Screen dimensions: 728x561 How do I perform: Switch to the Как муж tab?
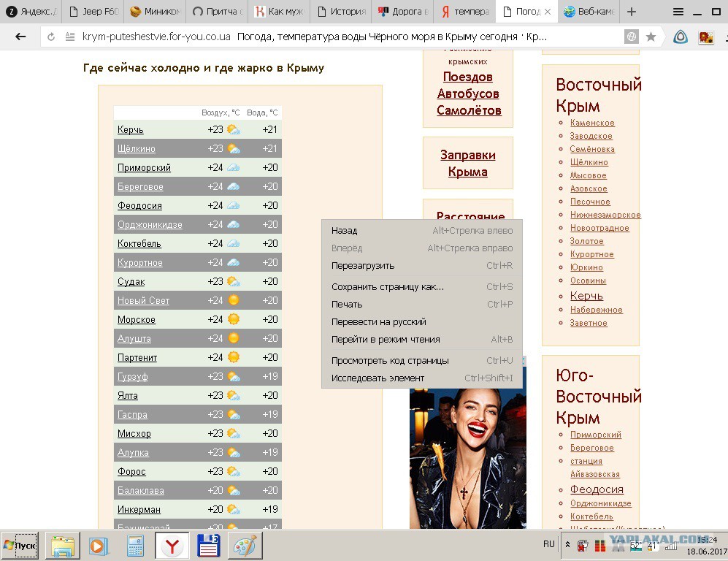coord(279,12)
